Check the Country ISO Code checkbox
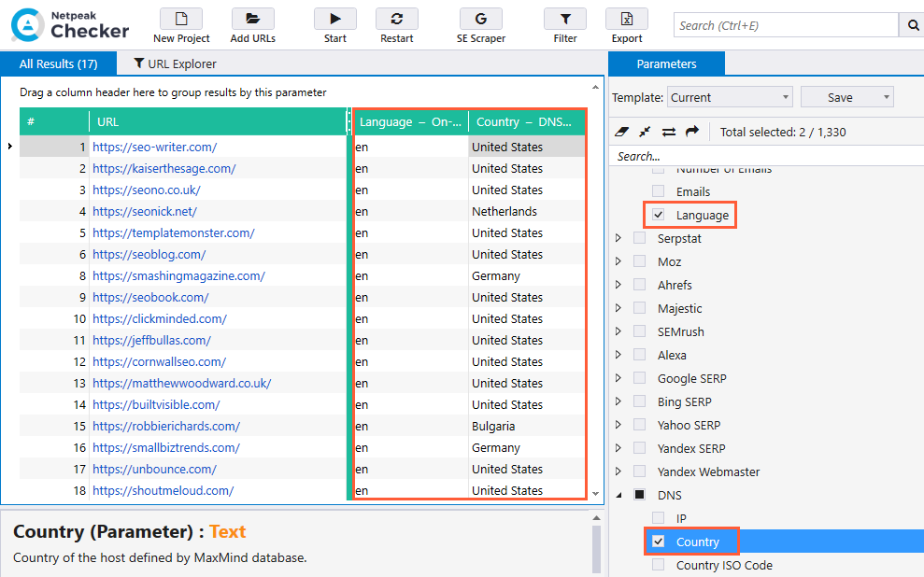This screenshot has width=924, height=577. (659, 565)
